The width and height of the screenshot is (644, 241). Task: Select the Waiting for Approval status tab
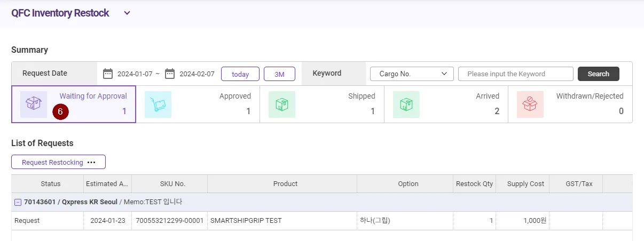pos(93,97)
